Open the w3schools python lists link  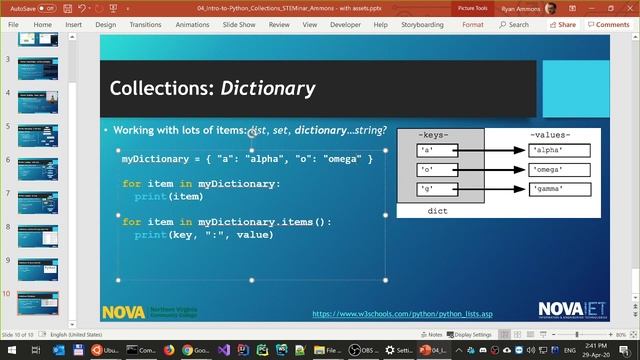(402, 314)
